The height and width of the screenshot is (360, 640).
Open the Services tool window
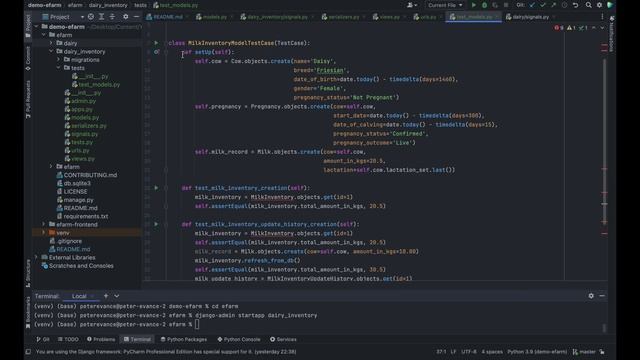pyautogui.click(x=283, y=339)
